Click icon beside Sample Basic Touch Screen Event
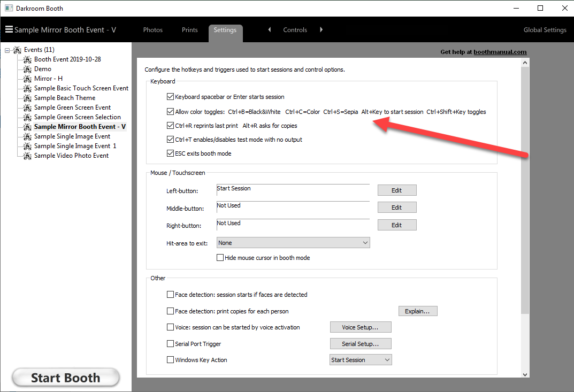 coord(27,88)
